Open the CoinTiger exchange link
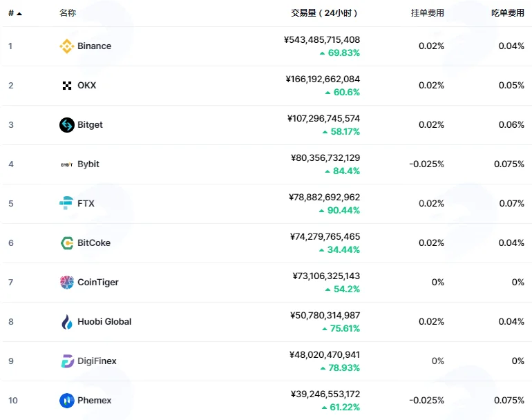532x420 pixels. coord(98,283)
